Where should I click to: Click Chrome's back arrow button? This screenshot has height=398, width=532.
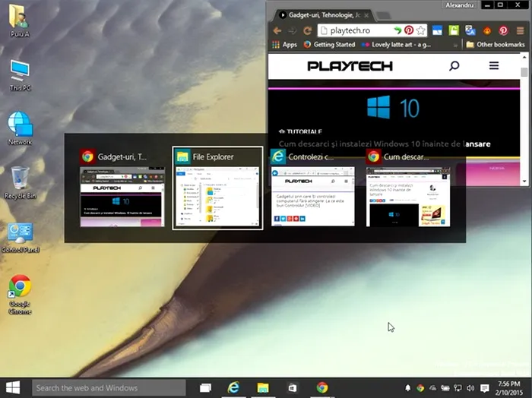pos(277,31)
